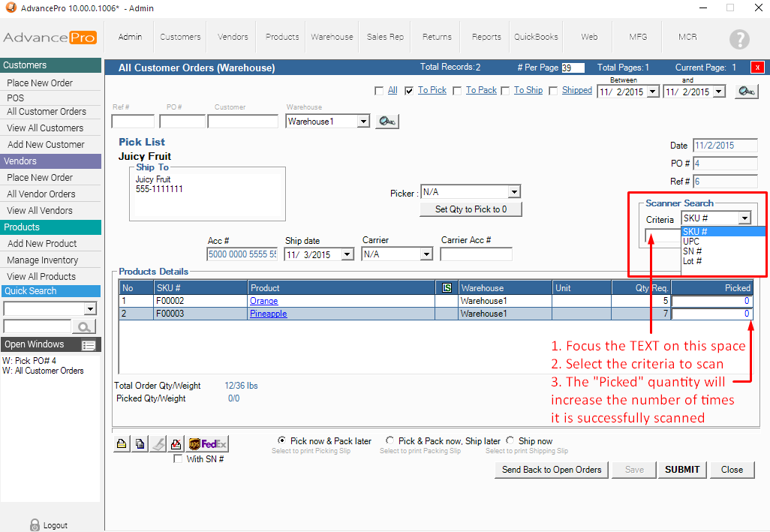This screenshot has height=532, width=770.
Task: Expand the Picker dropdown
Action: pyautogui.click(x=514, y=192)
